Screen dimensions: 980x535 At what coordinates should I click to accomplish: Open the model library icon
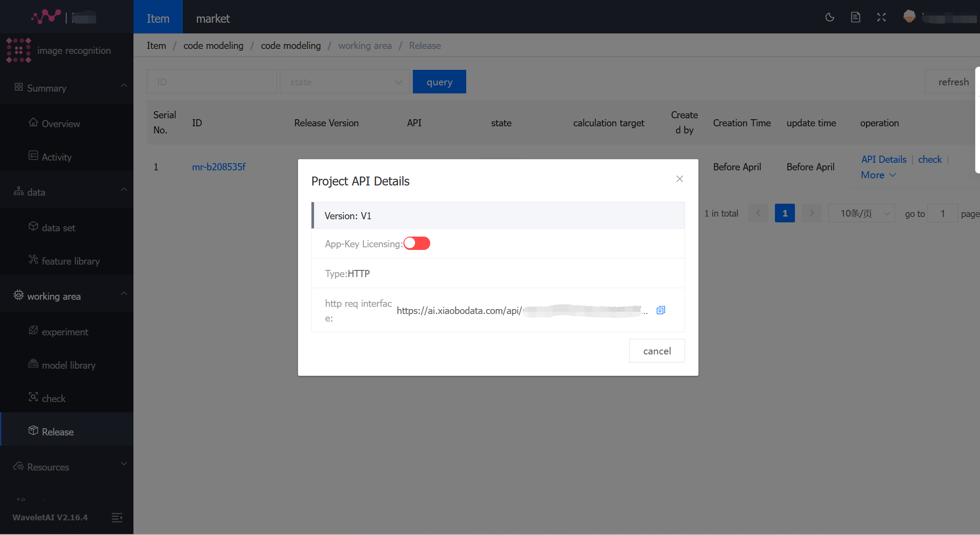click(34, 365)
